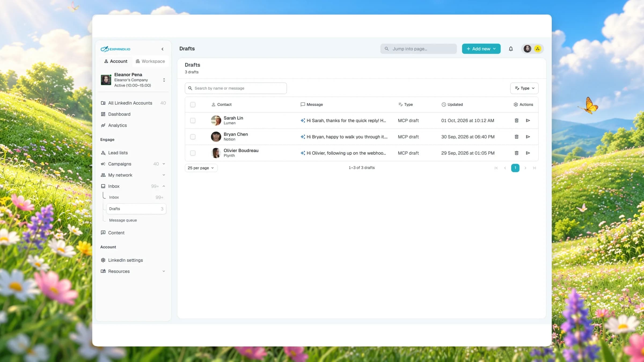Jump to the last page arrow
The width and height of the screenshot is (644, 362).
(x=534, y=168)
